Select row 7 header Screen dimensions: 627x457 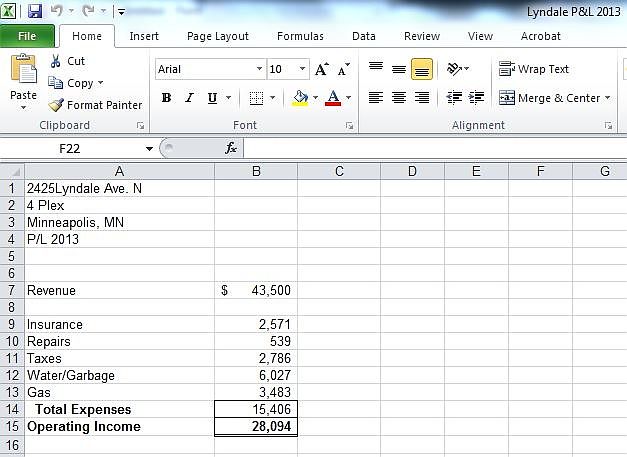click(x=12, y=290)
